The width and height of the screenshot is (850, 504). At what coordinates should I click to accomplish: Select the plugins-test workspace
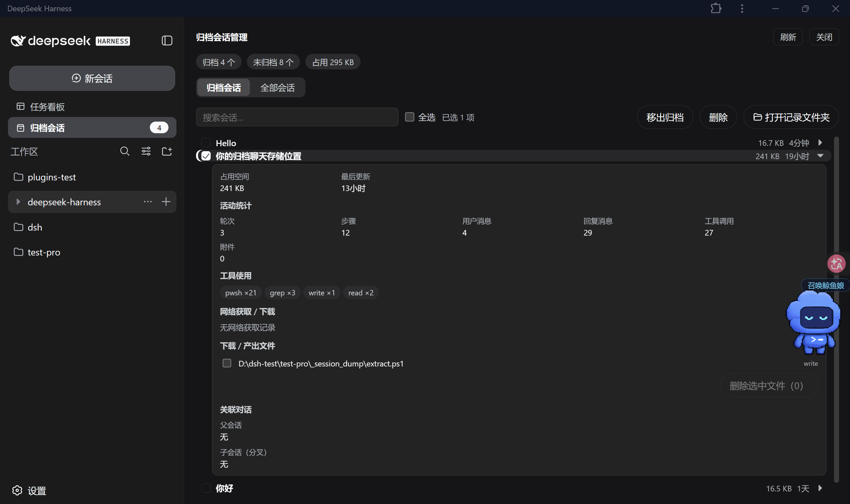click(92, 177)
